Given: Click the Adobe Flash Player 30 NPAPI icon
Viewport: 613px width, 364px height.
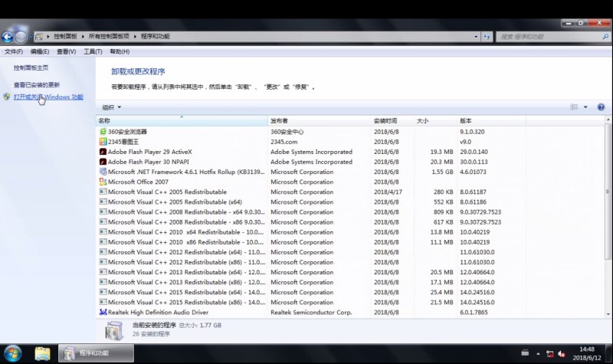Looking at the screenshot, I should (103, 162).
